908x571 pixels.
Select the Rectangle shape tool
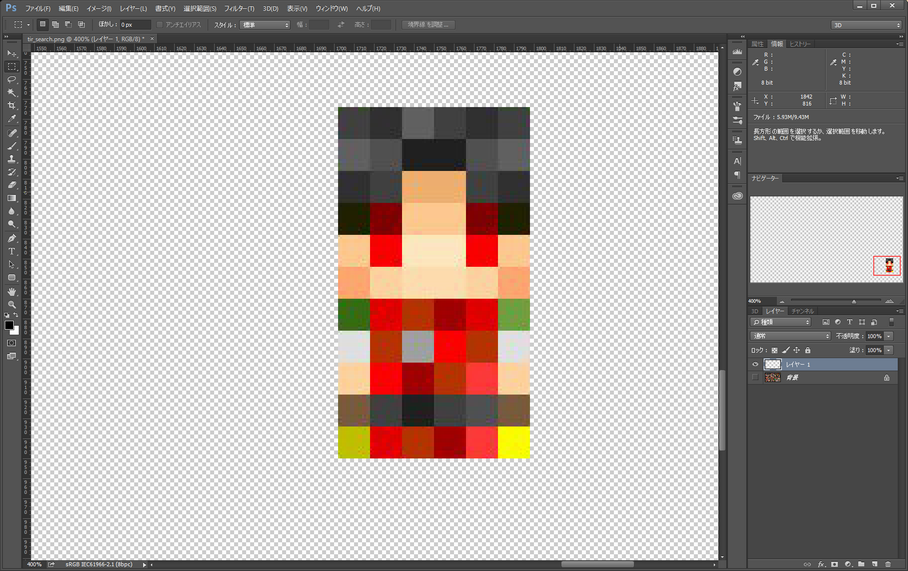(12, 278)
